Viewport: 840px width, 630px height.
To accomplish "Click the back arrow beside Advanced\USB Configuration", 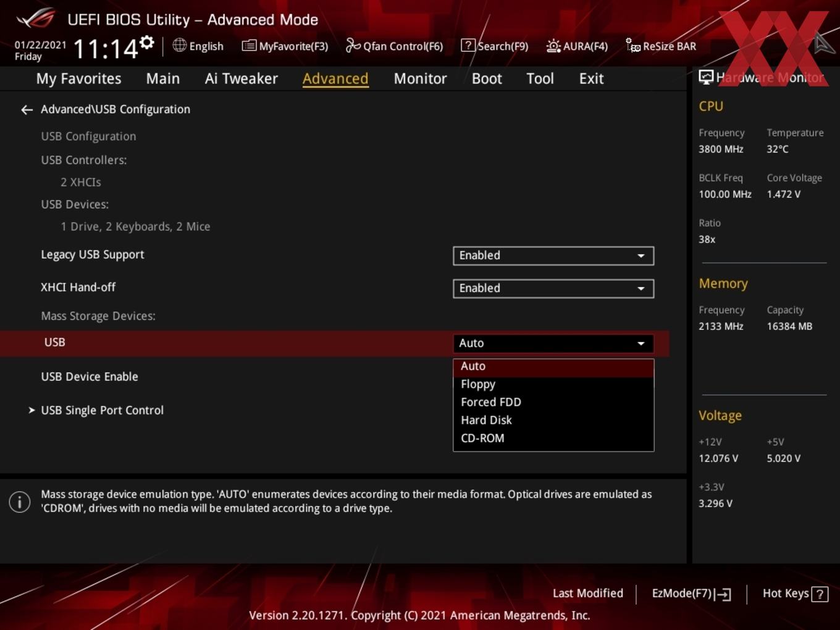I will point(27,110).
